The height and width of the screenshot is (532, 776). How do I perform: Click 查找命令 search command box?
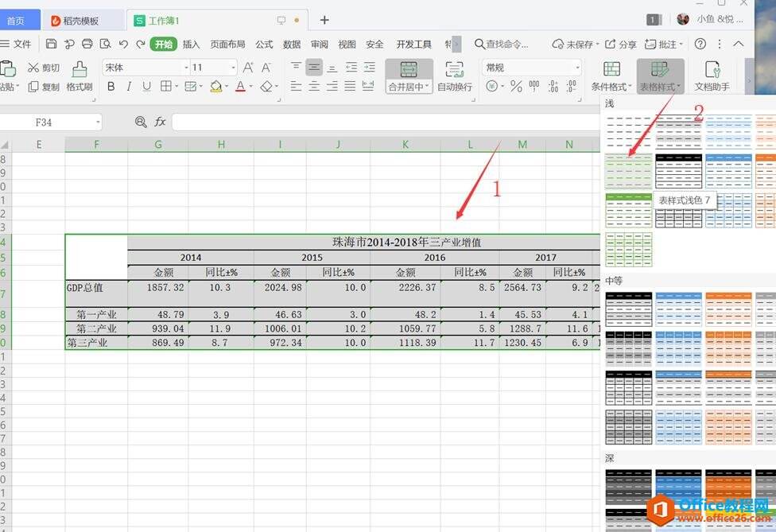pyautogui.click(x=502, y=44)
